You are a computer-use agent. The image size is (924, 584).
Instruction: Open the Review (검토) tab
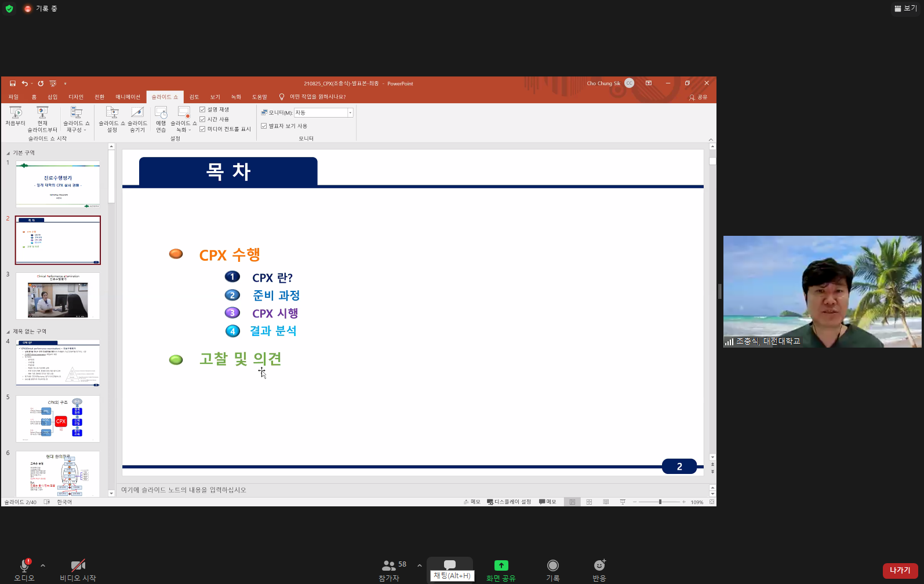(194, 97)
